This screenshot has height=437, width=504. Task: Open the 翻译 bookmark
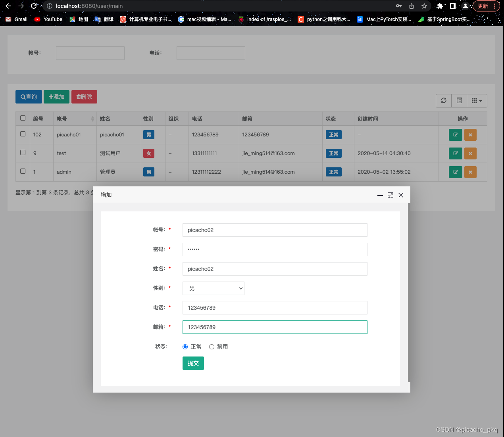[x=104, y=19]
